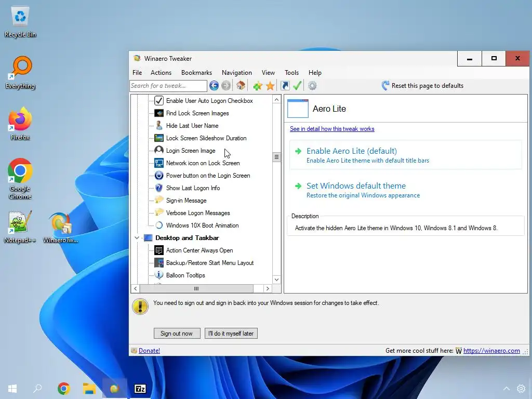Open Recycle Bin on desktop
The width and height of the screenshot is (532, 399).
pyautogui.click(x=20, y=22)
